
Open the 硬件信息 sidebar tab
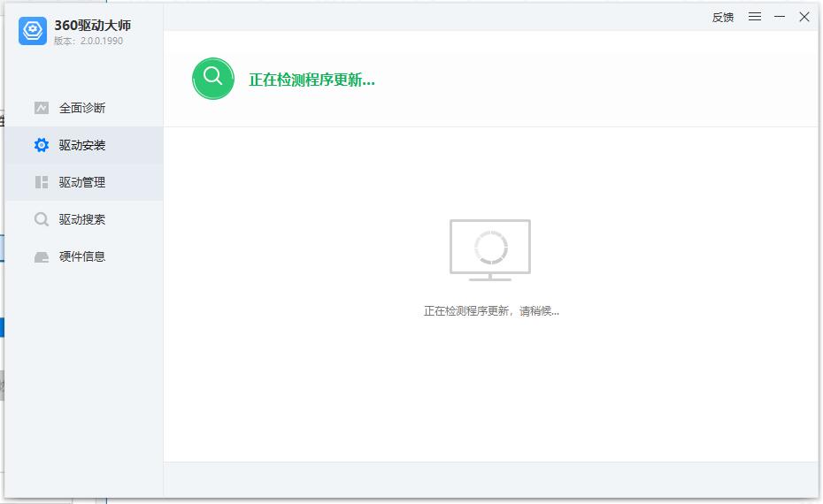click(x=84, y=256)
